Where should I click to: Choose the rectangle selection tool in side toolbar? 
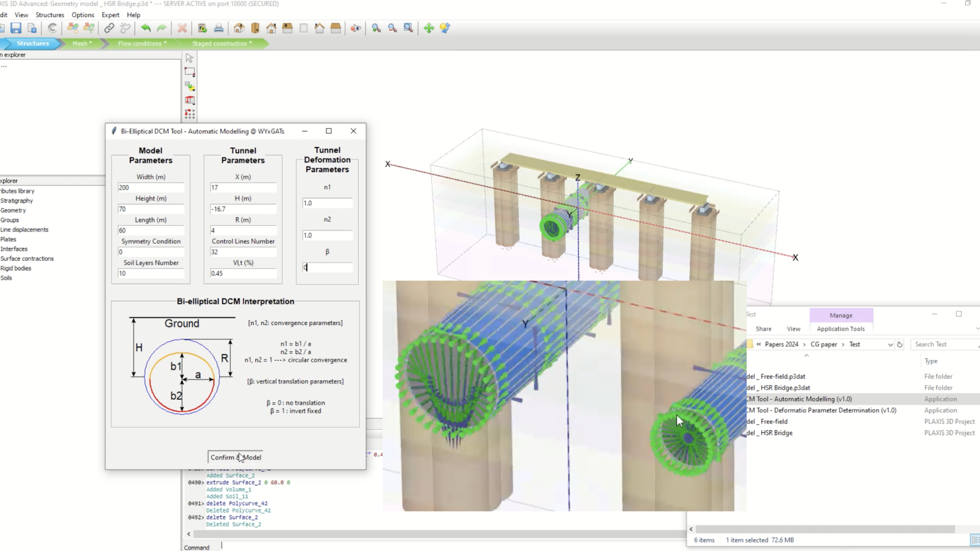pyautogui.click(x=190, y=72)
